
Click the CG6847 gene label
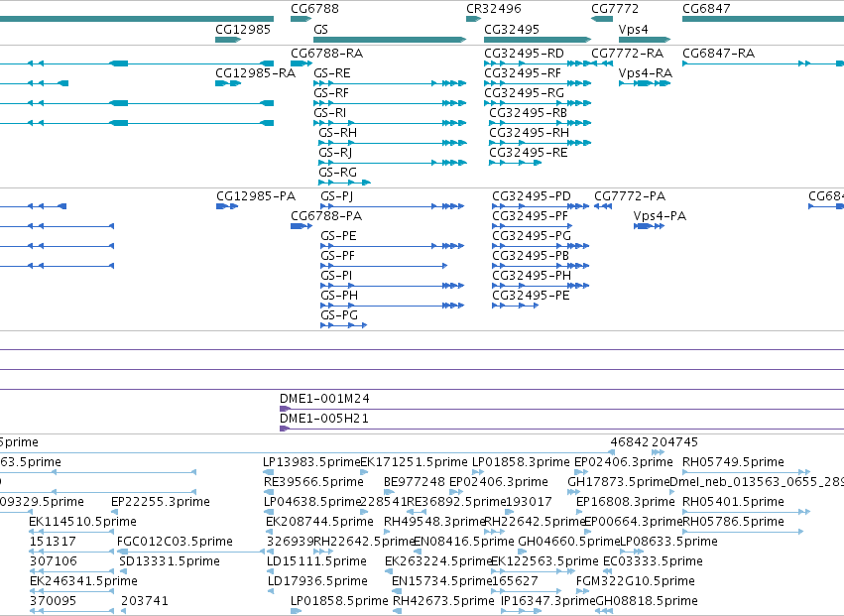pyautogui.click(x=706, y=9)
